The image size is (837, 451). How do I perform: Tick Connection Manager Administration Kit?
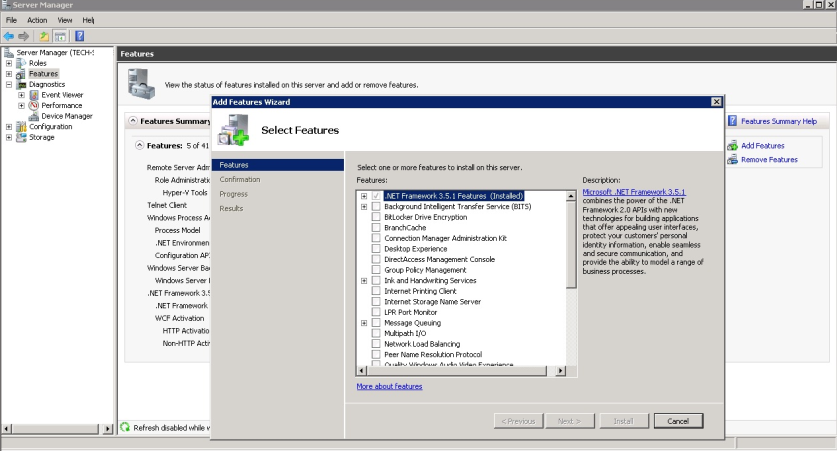[x=376, y=238]
